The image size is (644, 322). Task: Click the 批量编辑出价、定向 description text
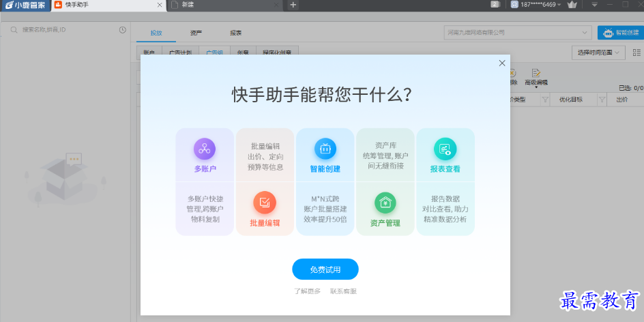[x=265, y=156]
